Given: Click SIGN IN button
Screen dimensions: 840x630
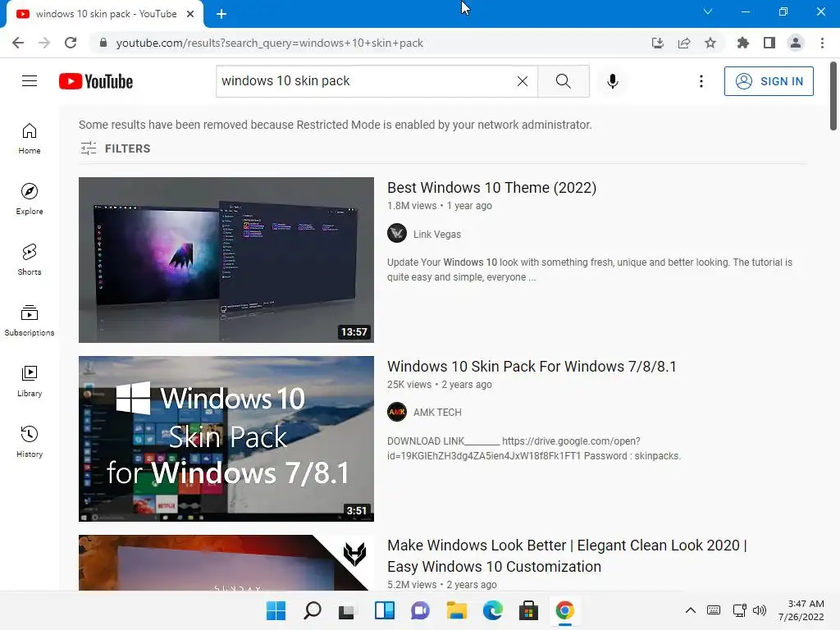Looking at the screenshot, I should coord(769,81).
